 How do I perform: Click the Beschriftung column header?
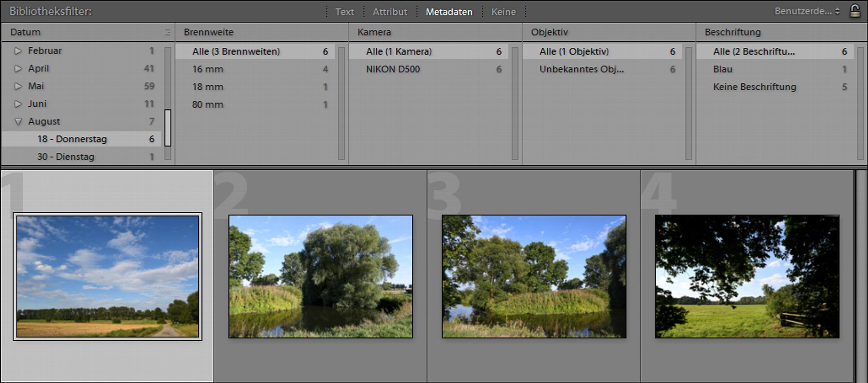[781, 32]
